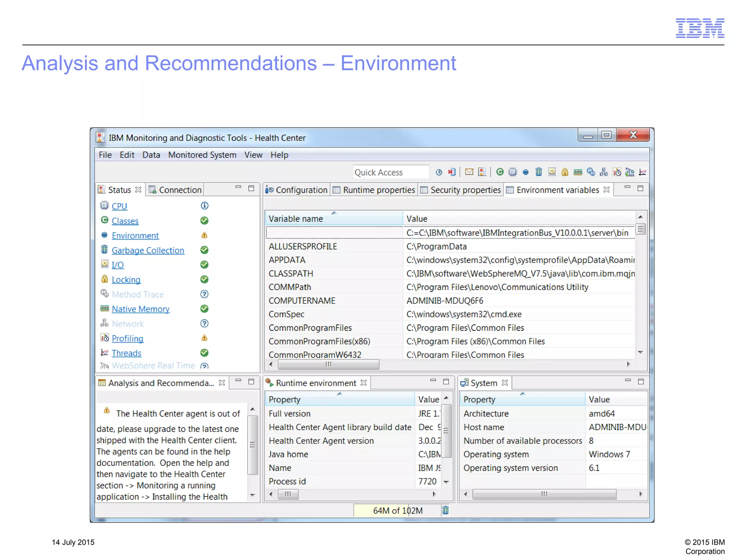Click the CPU information status icon

click(x=205, y=206)
